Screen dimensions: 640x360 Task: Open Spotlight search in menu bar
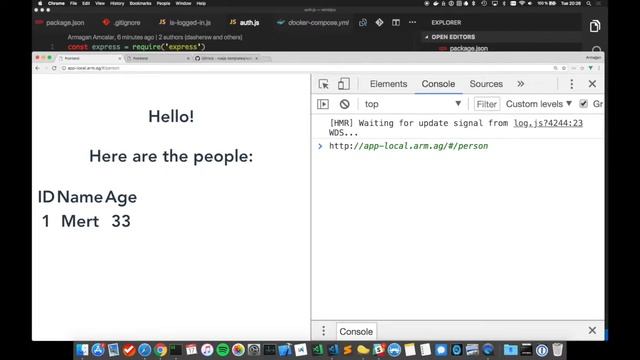589,3
